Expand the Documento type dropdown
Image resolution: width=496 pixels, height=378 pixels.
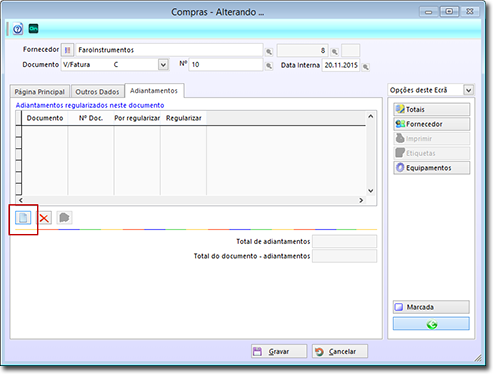click(163, 64)
